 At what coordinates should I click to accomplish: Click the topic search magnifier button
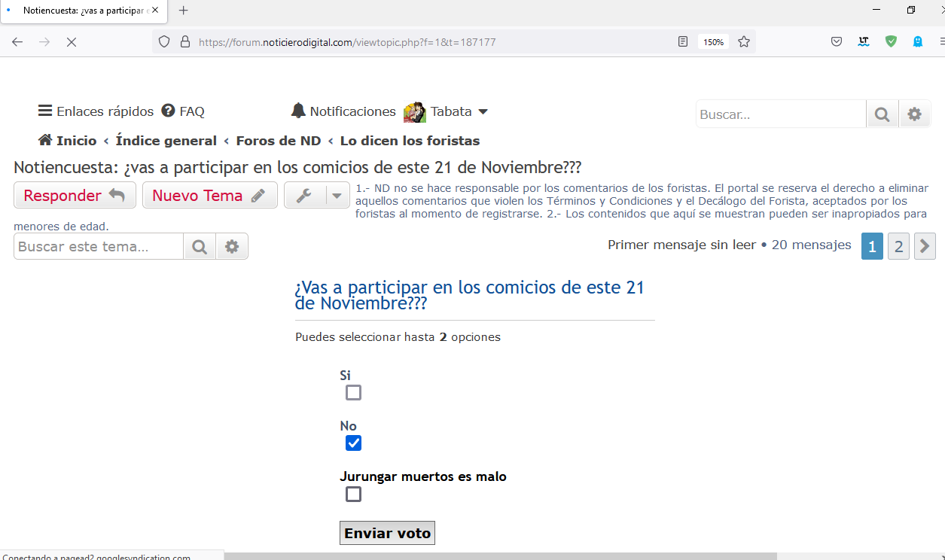click(200, 246)
